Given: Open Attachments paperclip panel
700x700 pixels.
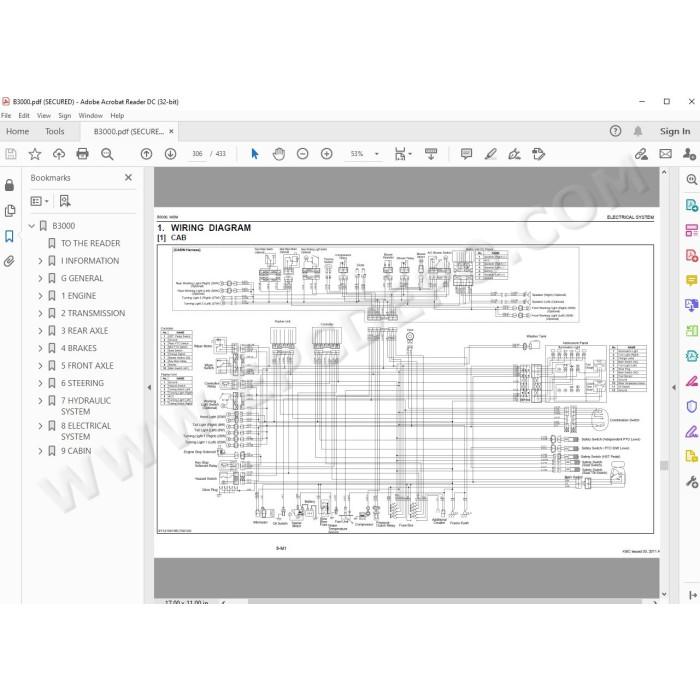Looking at the screenshot, I should [9, 261].
